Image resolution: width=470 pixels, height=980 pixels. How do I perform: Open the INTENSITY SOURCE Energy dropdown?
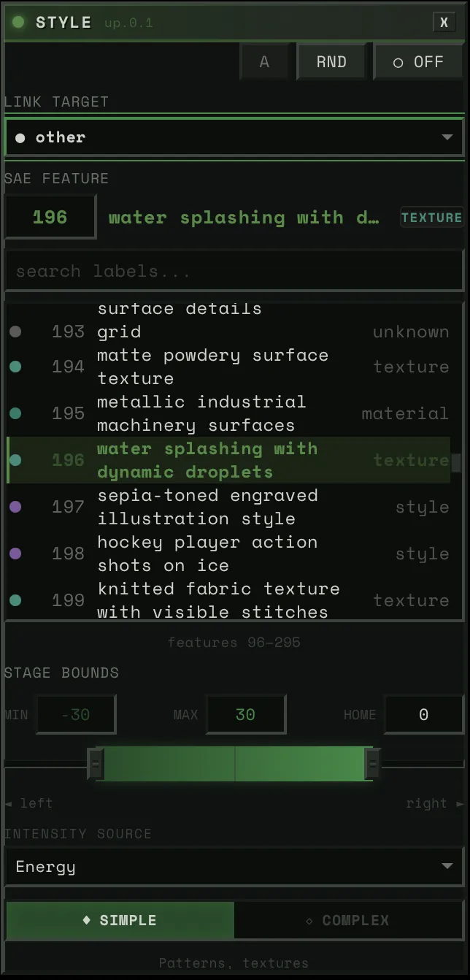pyautogui.click(x=234, y=867)
